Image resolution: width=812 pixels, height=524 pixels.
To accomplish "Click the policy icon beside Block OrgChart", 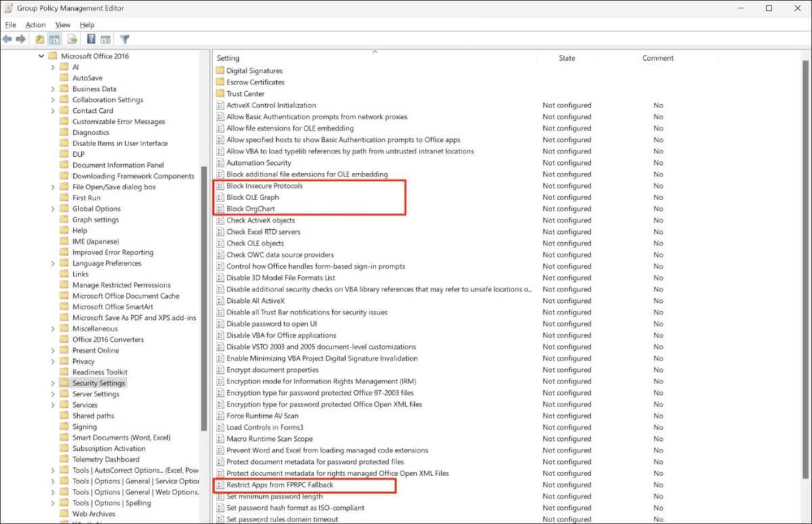I will pyautogui.click(x=220, y=208).
